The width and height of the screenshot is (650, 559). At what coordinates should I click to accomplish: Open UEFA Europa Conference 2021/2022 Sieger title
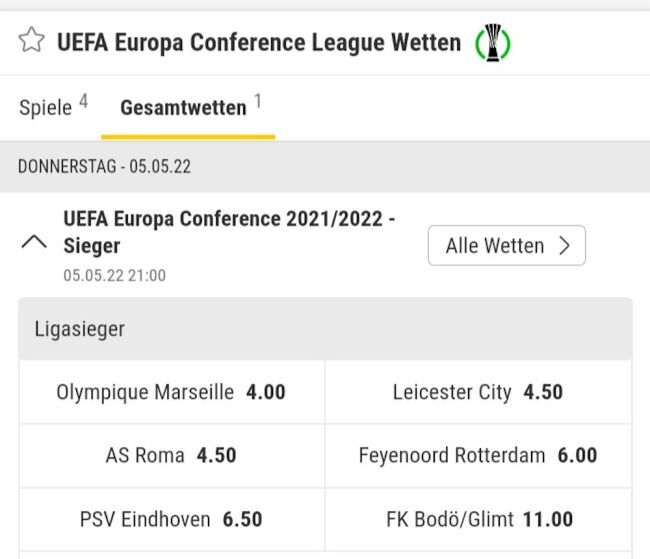[x=229, y=232]
